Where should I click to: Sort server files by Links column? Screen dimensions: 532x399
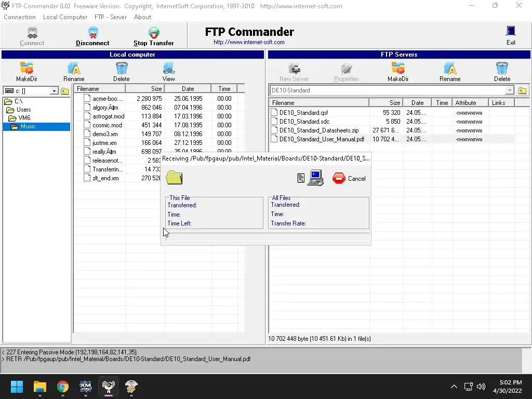coord(501,103)
